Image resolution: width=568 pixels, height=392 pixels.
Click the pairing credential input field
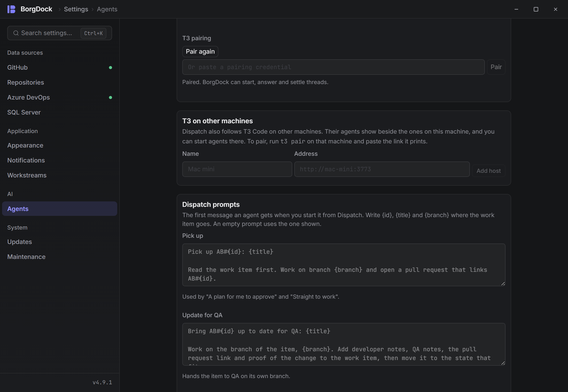333,67
